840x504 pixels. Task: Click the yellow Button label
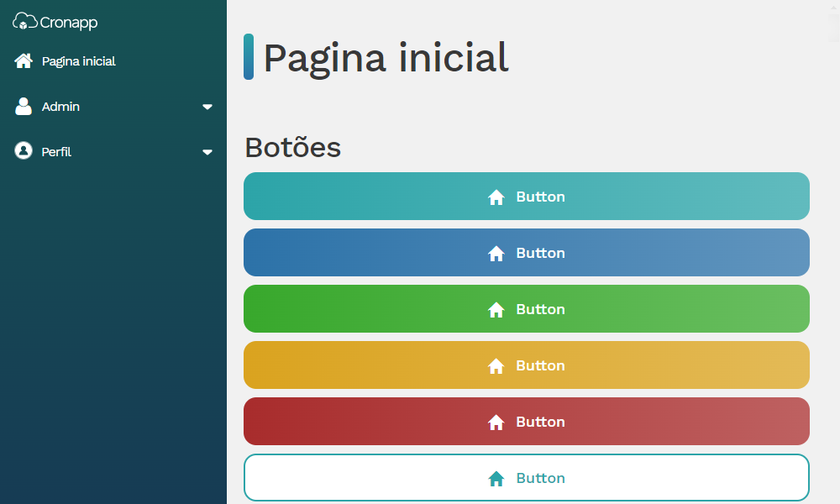pos(540,365)
